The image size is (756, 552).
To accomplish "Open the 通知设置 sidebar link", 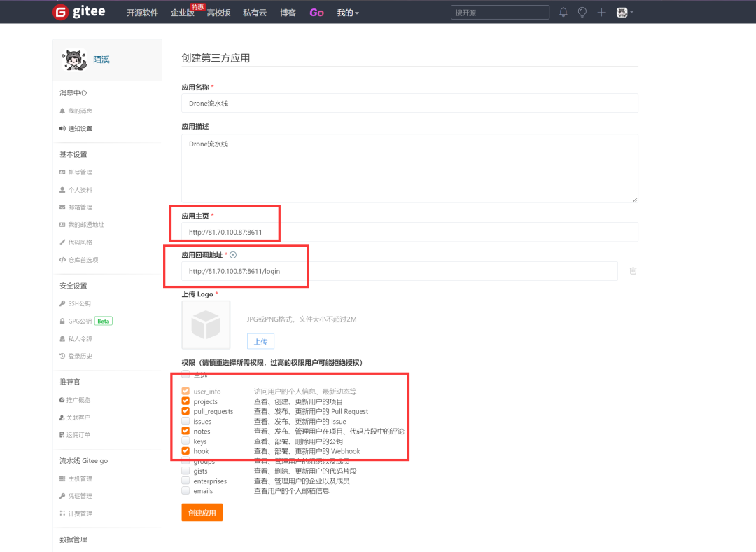I will (80, 128).
